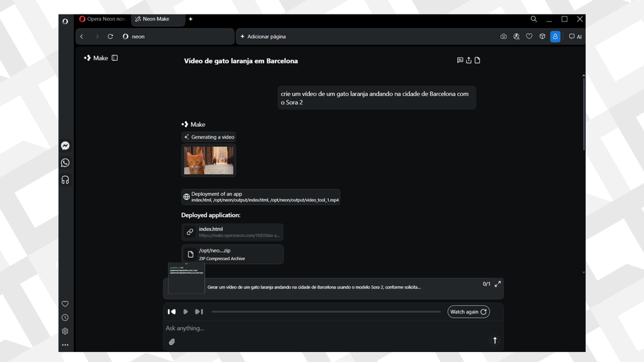Click Adicionar página tab
The image size is (644, 362).
[263, 36]
